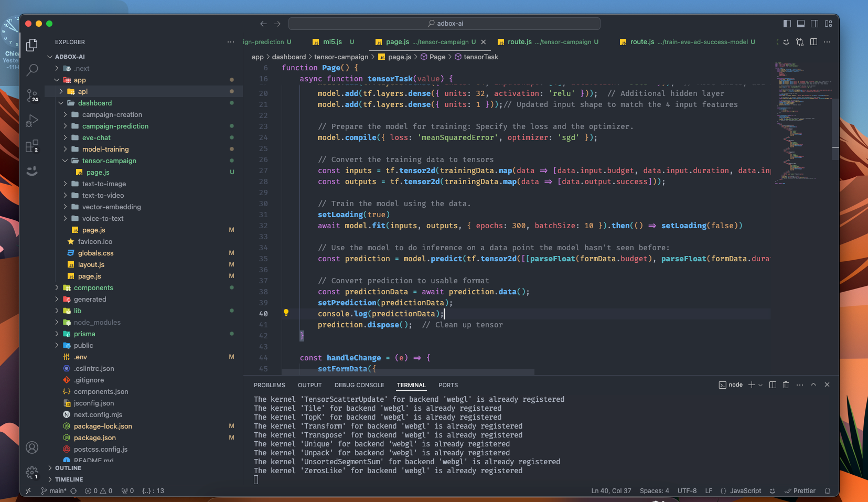Open the Run and Debug view
This screenshot has width=868, height=502.
point(32,121)
